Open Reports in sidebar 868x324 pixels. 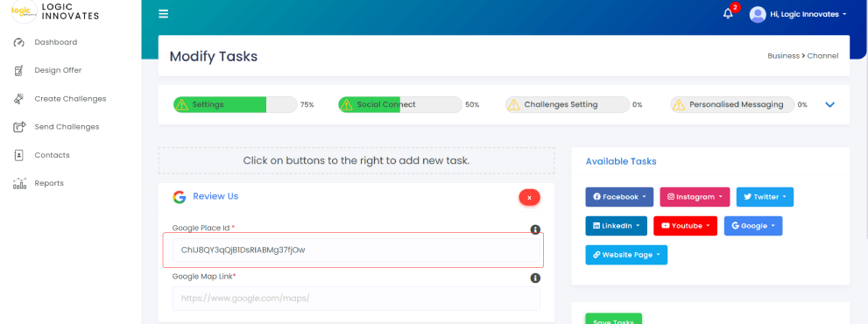point(49,183)
